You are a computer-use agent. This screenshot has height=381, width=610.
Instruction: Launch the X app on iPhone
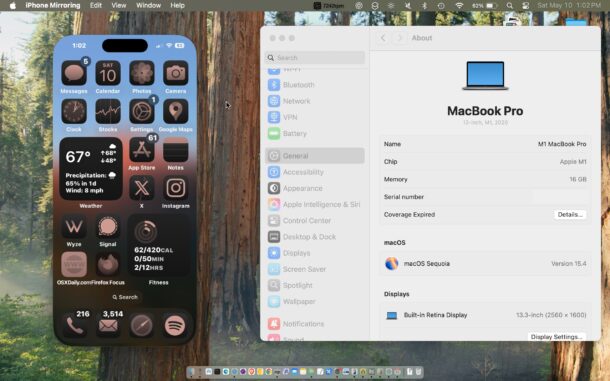coord(142,188)
